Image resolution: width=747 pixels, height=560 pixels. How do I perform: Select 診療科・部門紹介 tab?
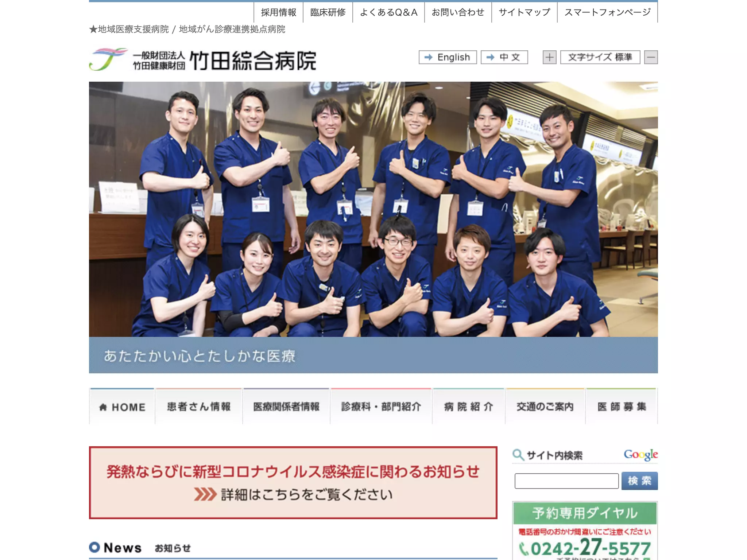pos(381,406)
